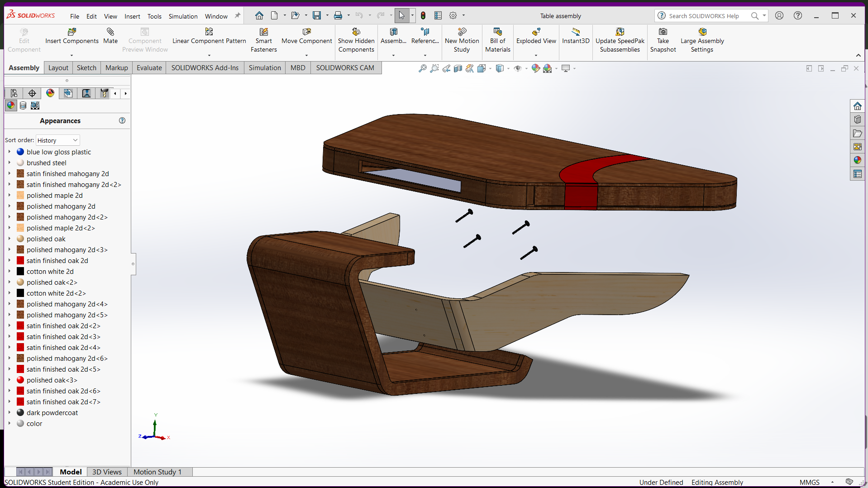Open Bill of Materials
This screenshot has width=868, height=488.
[x=497, y=32]
